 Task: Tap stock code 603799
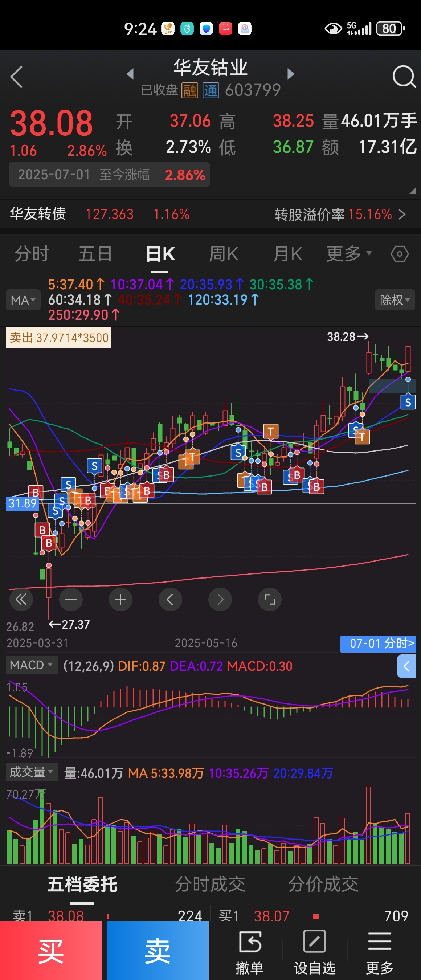253,90
